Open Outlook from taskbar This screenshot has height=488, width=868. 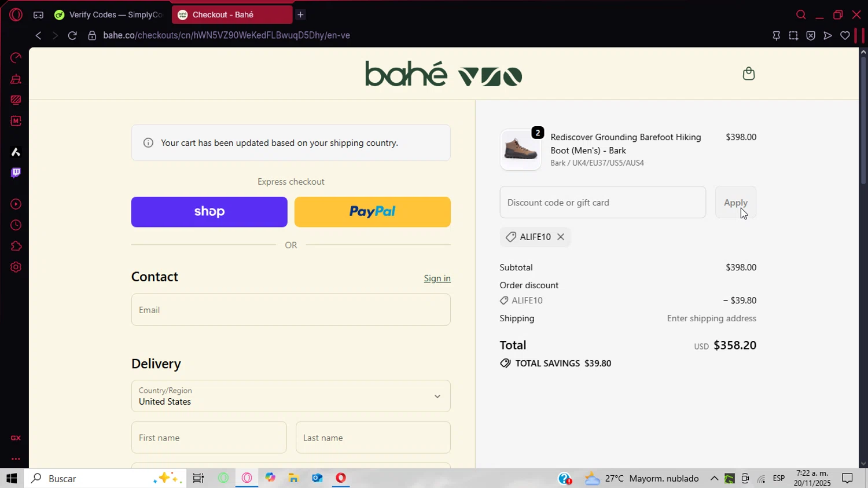coord(317,478)
